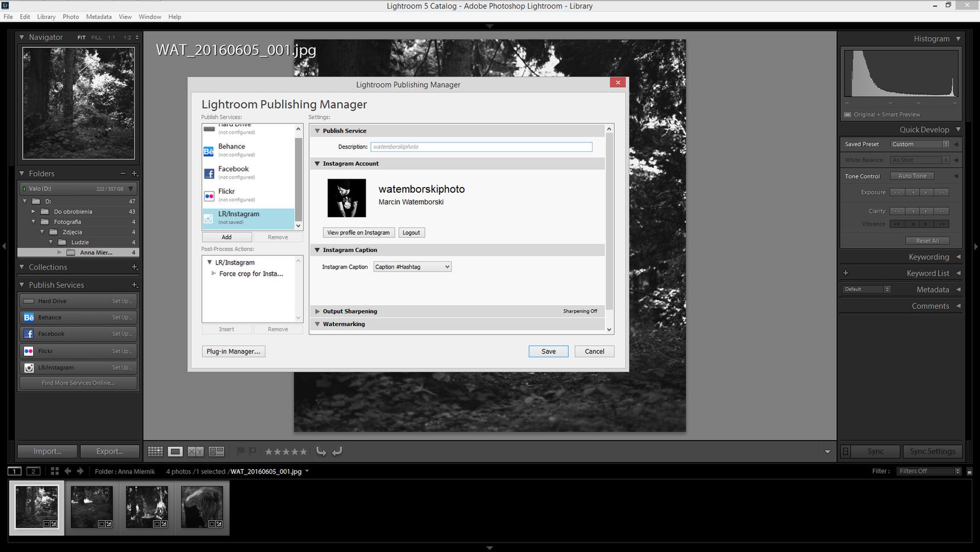This screenshot has height=552, width=980.
Task: Switch to Loupe view in the toolbar
Action: pyautogui.click(x=175, y=451)
